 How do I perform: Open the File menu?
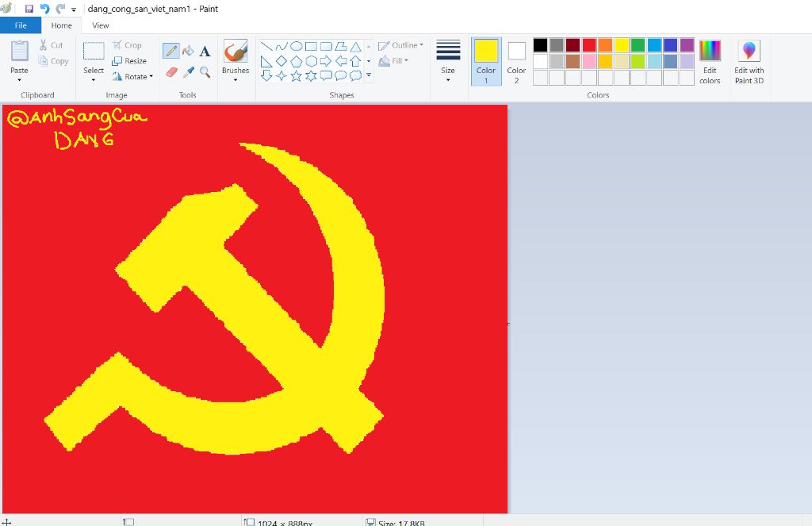[21, 25]
